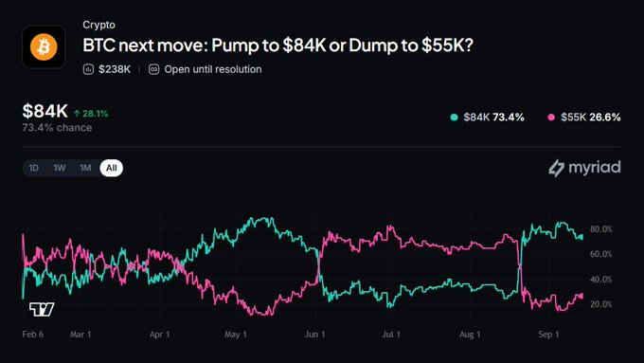Click the orange Bitcoin logo icon
This screenshot has width=644, height=363.
coord(44,46)
